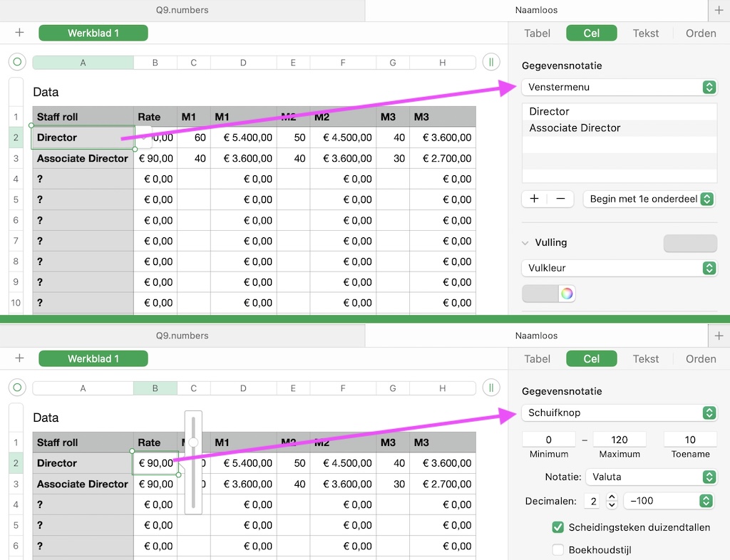Open the Schuifknop data format dropdown
Viewport: 730px width, 560px height.
620,413
